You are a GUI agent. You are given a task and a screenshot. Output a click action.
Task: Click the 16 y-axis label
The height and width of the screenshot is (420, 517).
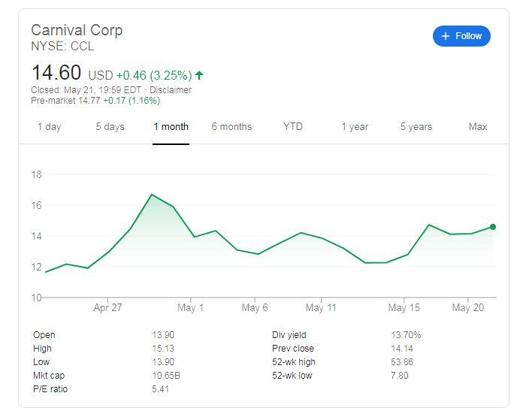point(36,205)
